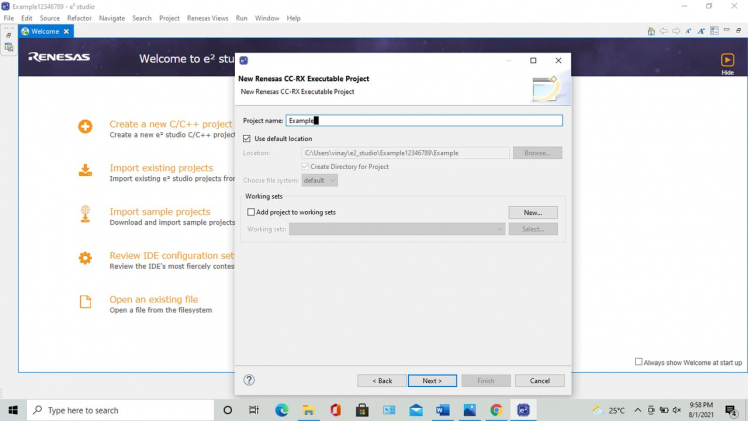Uncheck Use default location checkbox
The image size is (748, 421).
(x=247, y=138)
